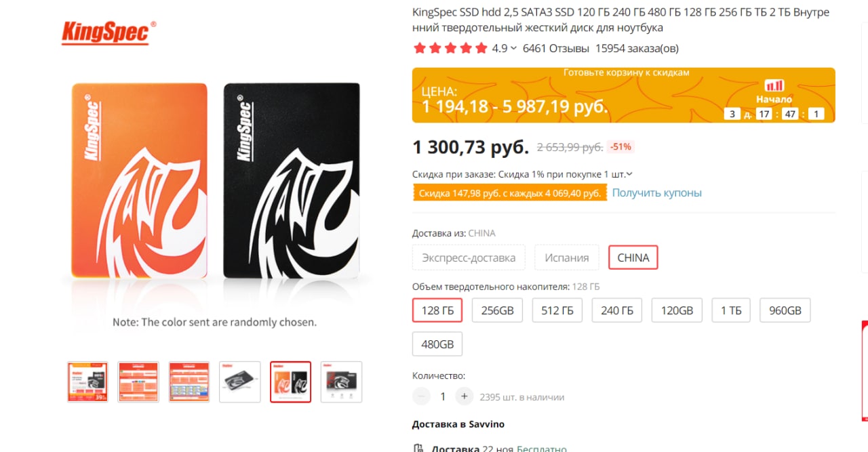868x452 pixels.
Task: Select CHINA as ship-from country
Action: coord(633,258)
